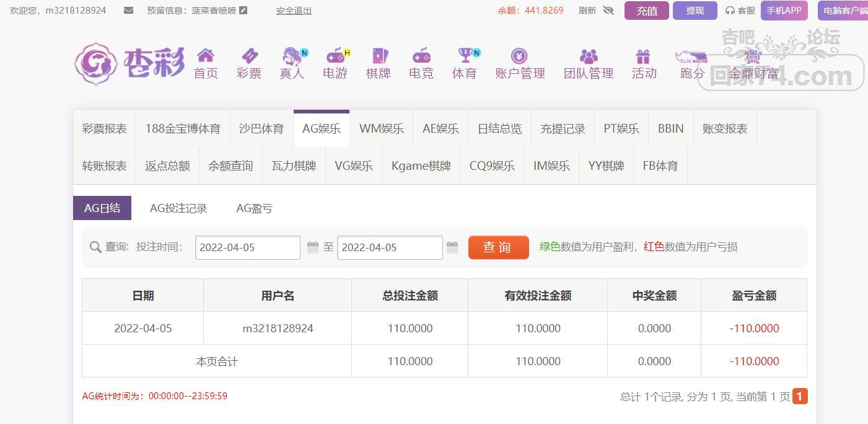Switch to 188金宝博体育 tab

pos(183,128)
